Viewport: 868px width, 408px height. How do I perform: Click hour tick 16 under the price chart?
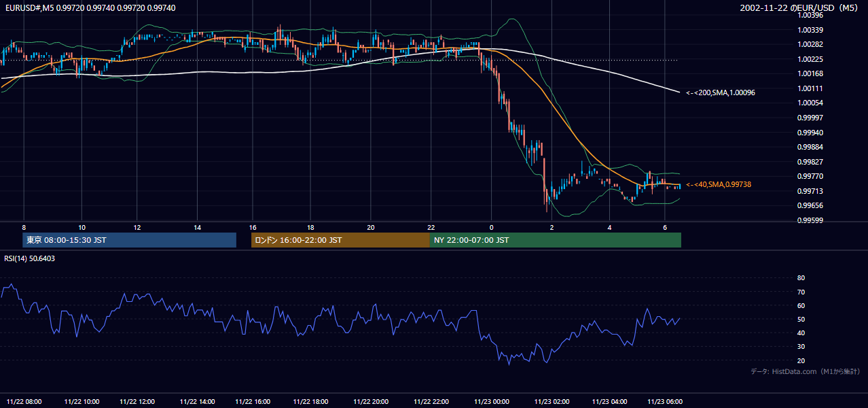tap(253, 227)
